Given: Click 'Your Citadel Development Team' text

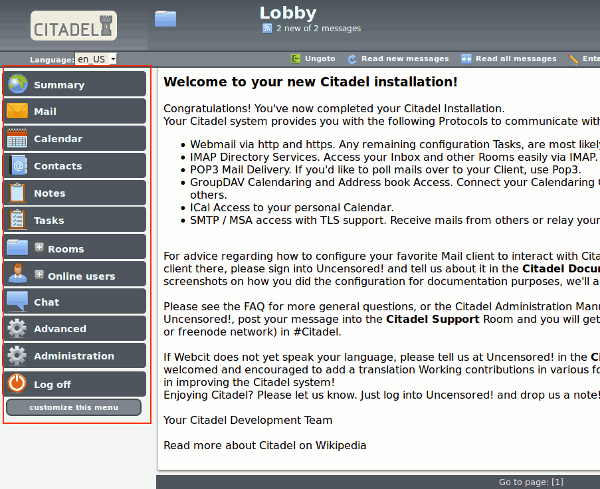Looking at the screenshot, I should click(x=248, y=420).
